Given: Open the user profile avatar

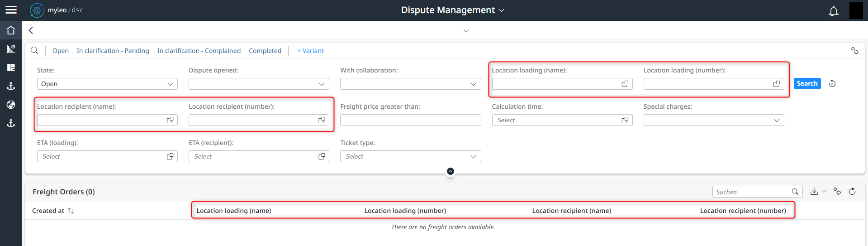Looking at the screenshot, I should pyautogui.click(x=856, y=10).
